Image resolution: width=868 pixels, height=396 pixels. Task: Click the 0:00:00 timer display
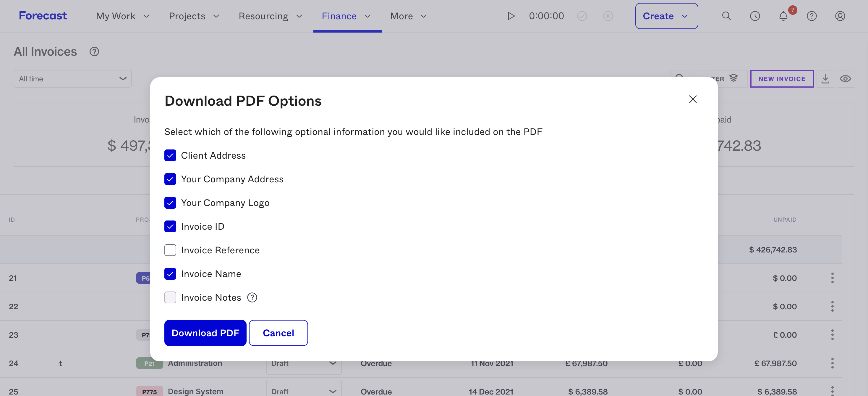click(546, 16)
